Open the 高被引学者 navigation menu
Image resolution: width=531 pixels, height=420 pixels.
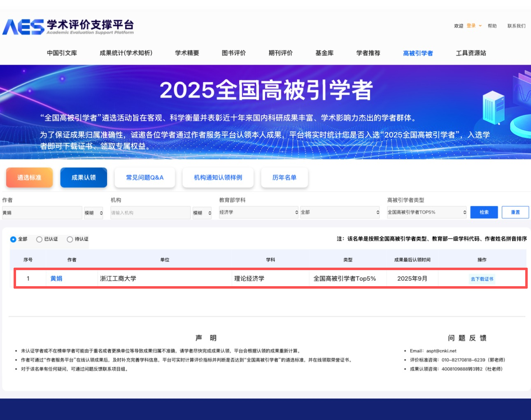pos(418,53)
